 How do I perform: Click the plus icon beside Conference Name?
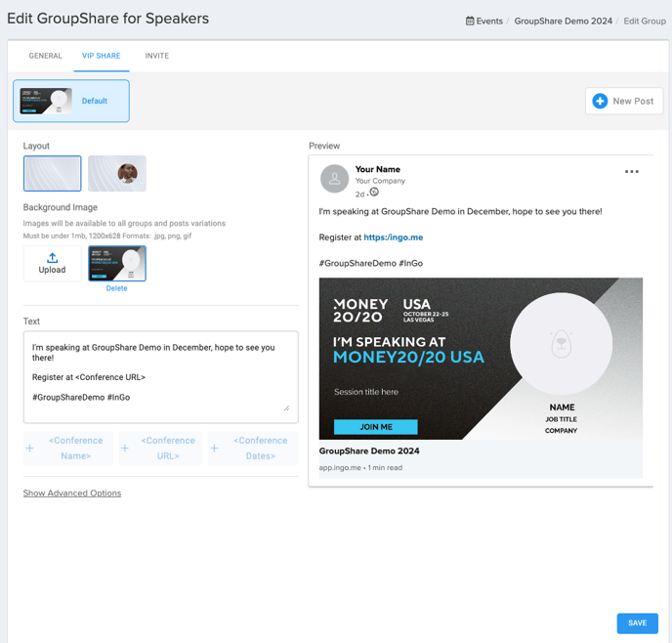coord(29,448)
